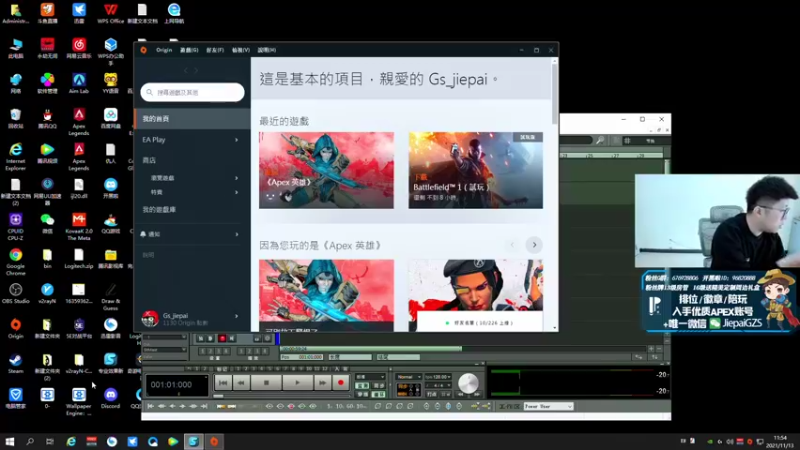Click Origin logo in title bar
This screenshot has height=450, width=800.
[x=144, y=50]
